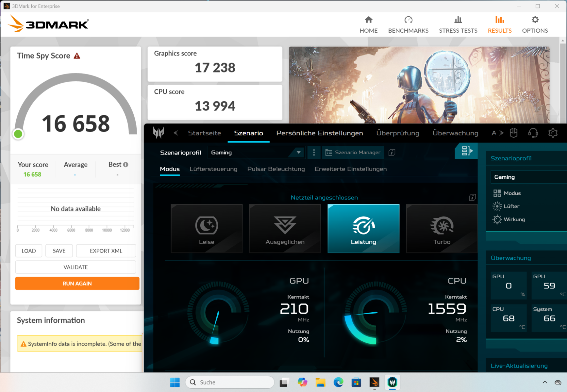Screen dimensions: 567x392
Task: Open the 3DMark Home page
Action: (x=368, y=24)
